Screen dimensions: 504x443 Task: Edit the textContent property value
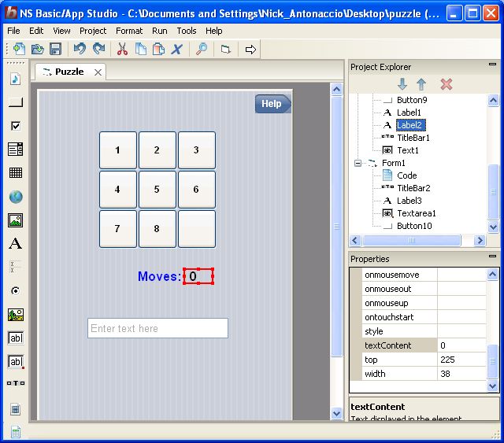461,345
